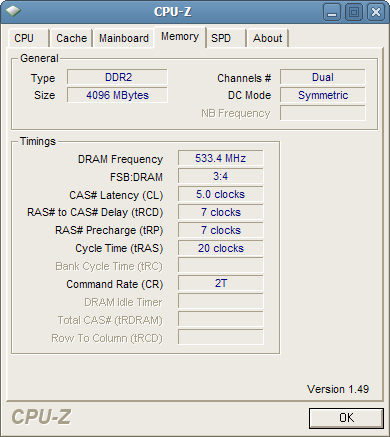The width and height of the screenshot is (390, 437).
Task: Click the CPU-Z title bar app icon
Action: point(13,11)
